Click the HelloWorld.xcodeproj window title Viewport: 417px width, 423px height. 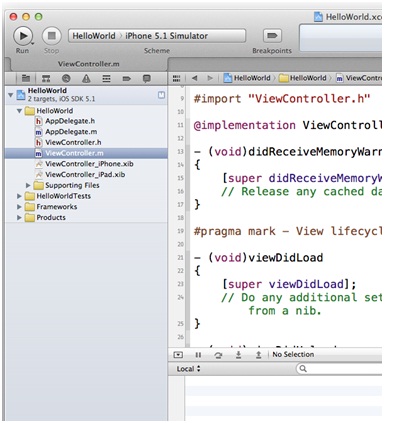click(x=348, y=17)
